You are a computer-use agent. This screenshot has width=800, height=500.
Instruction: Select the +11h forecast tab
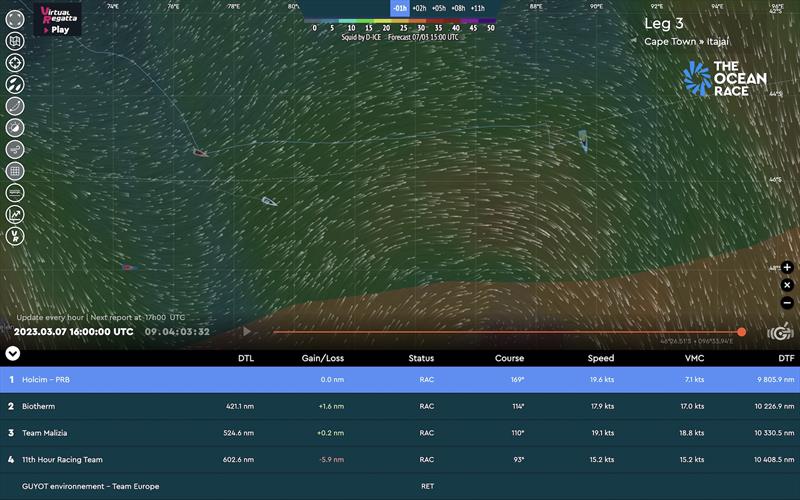(x=478, y=8)
